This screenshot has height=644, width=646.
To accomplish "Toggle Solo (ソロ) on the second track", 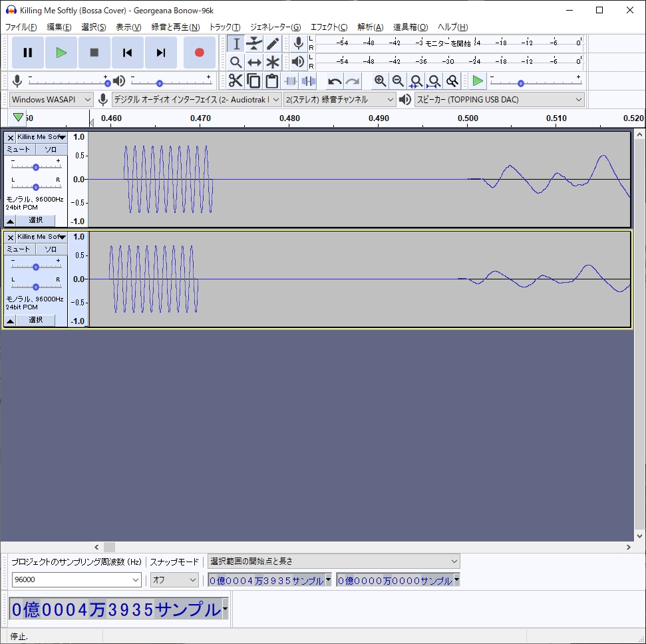I will pos(51,249).
